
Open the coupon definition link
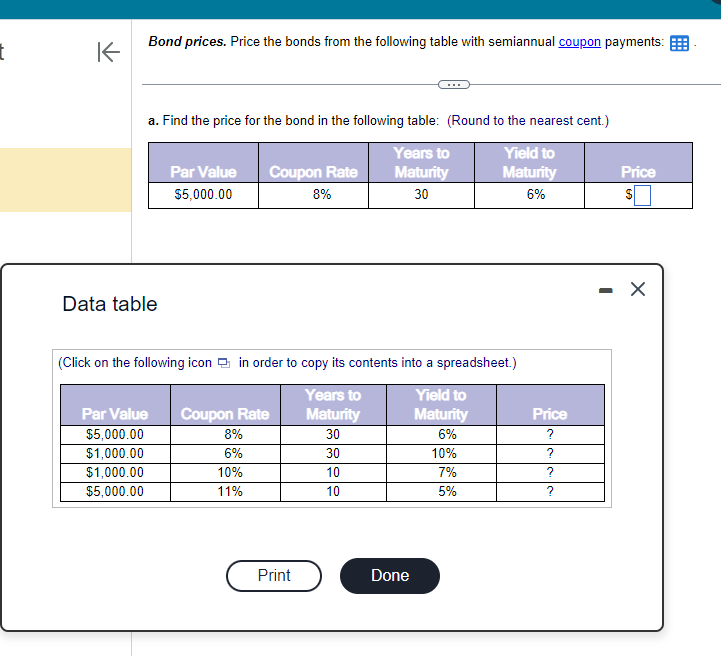coord(579,42)
